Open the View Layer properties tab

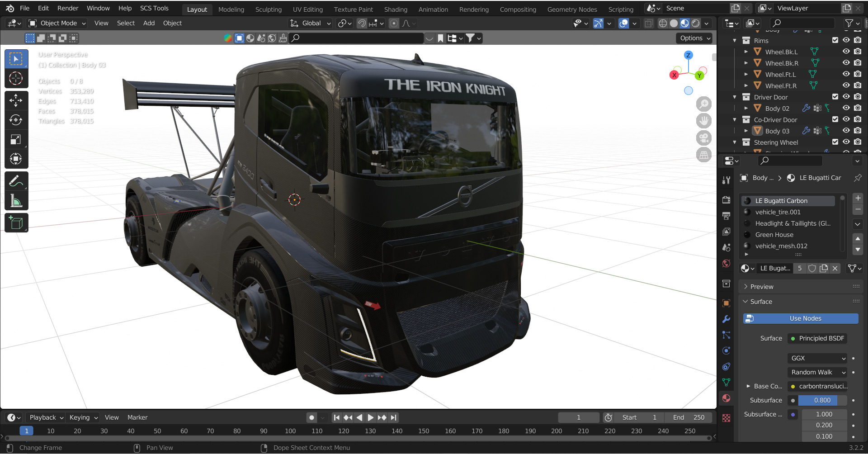point(726,232)
